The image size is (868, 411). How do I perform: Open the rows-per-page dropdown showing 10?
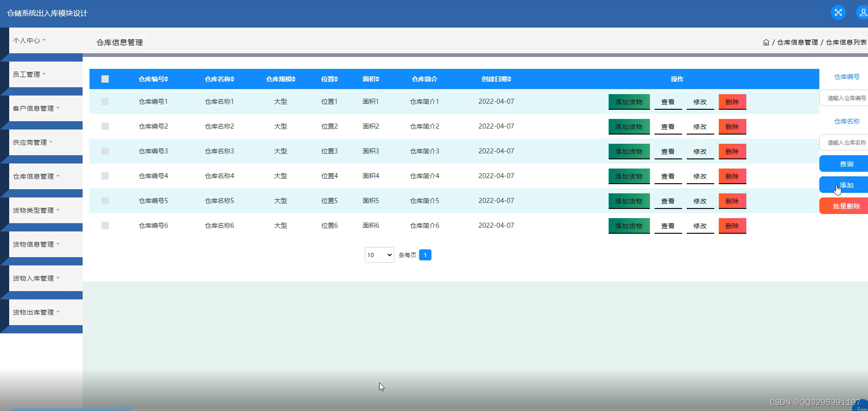coord(379,255)
